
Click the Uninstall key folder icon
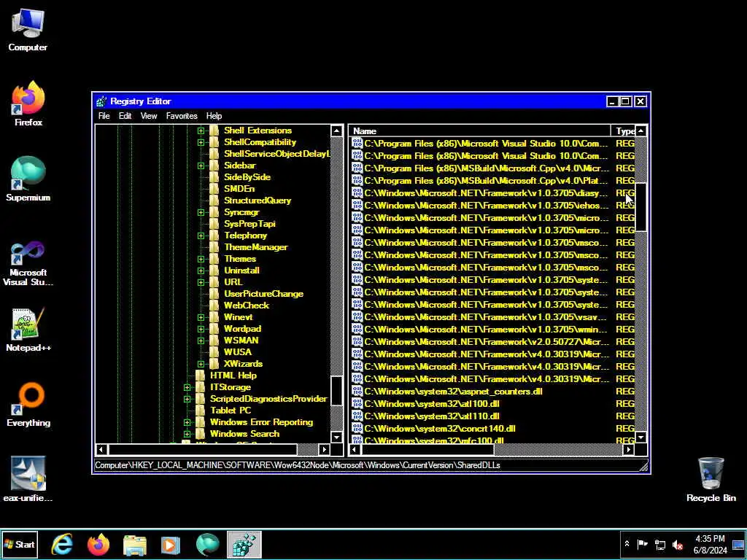(x=214, y=271)
